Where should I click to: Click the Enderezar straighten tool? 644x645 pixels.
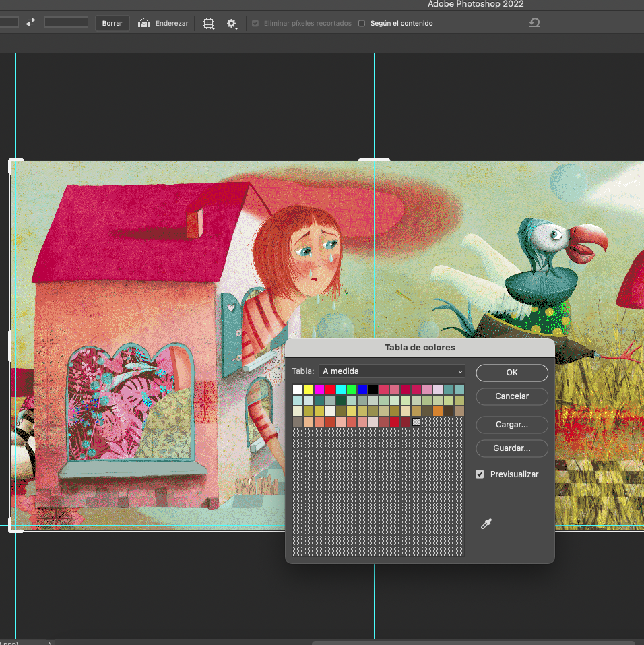[x=163, y=23]
